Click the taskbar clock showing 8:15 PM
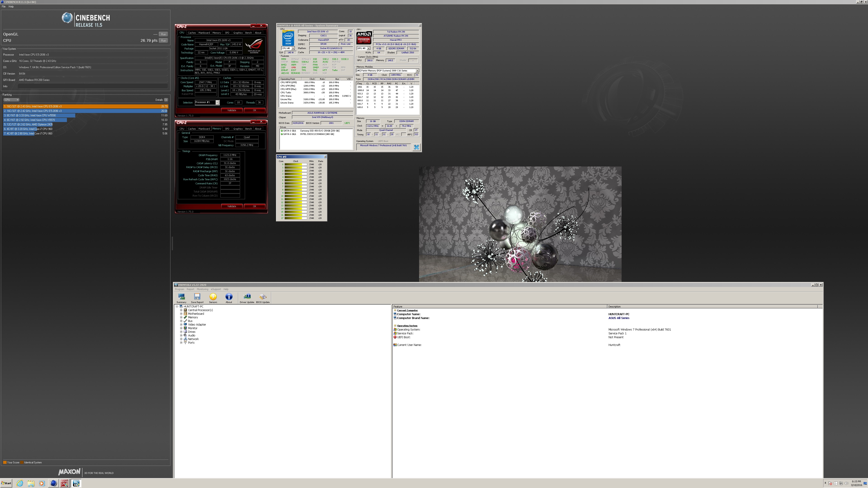The width and height of the screenshot is (868, 488). click(856, 483)
